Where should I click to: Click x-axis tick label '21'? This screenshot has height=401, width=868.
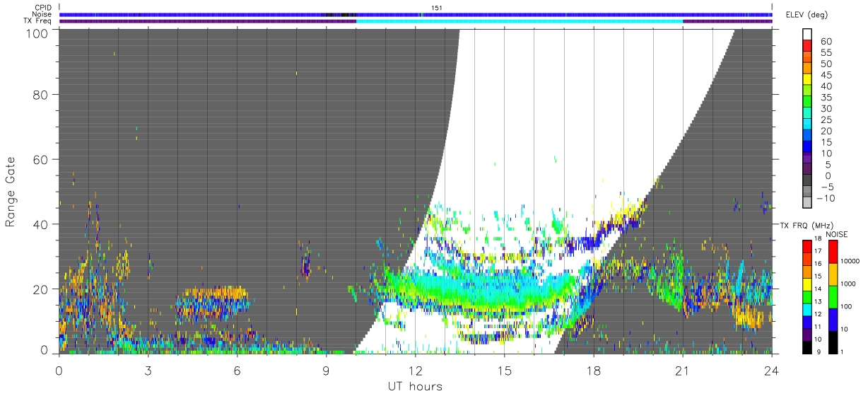click(x=682, y=371)
